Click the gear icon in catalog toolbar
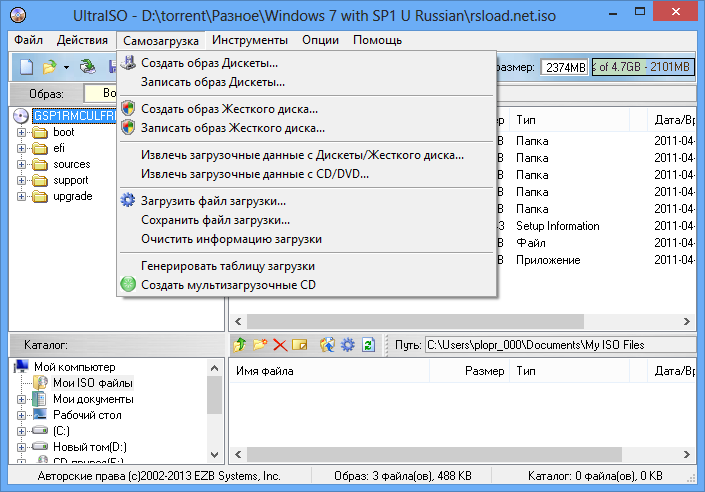705x492 pixels. 348,345
